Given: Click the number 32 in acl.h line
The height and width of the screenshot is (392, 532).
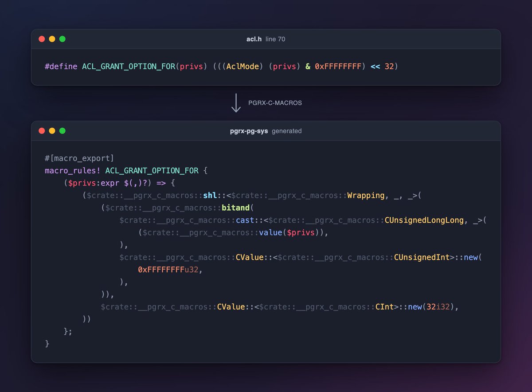Looking at the screenshot, I should 389,67.
